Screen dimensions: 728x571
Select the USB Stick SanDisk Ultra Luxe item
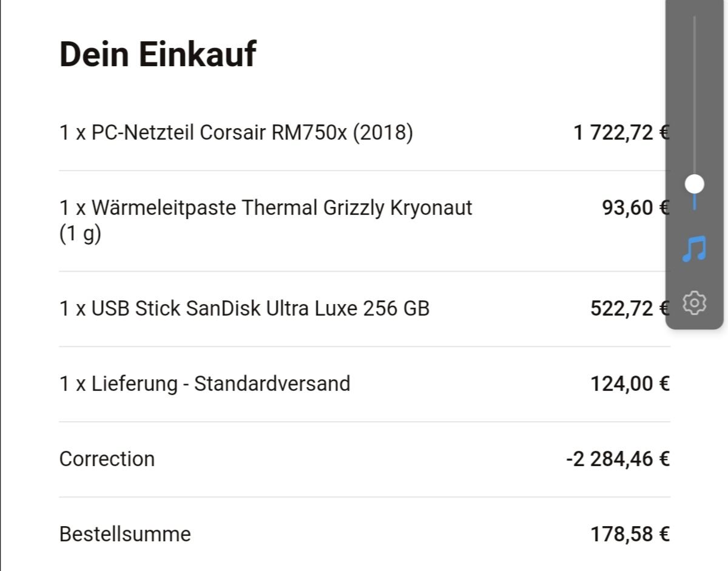tap(244, 308)
